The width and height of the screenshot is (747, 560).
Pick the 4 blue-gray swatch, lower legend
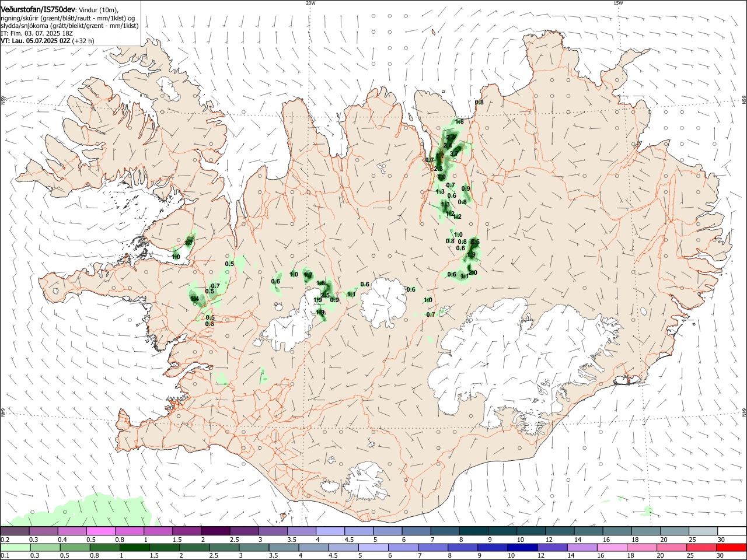coord(313,547)
